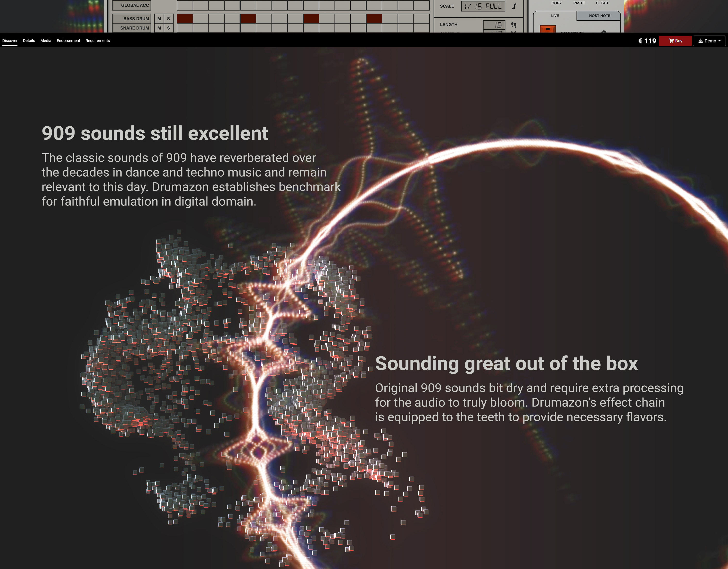Go to the Details tab

(29, 41)
